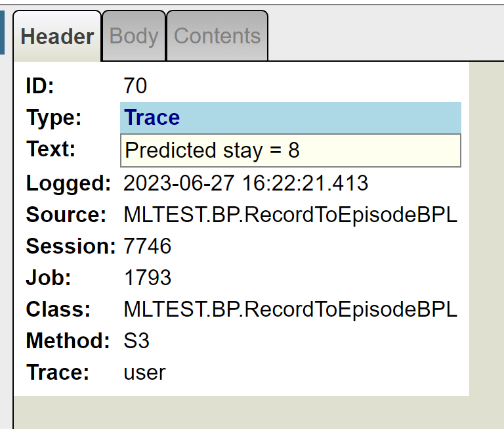Click the Session number 7746

coord(148,246)
